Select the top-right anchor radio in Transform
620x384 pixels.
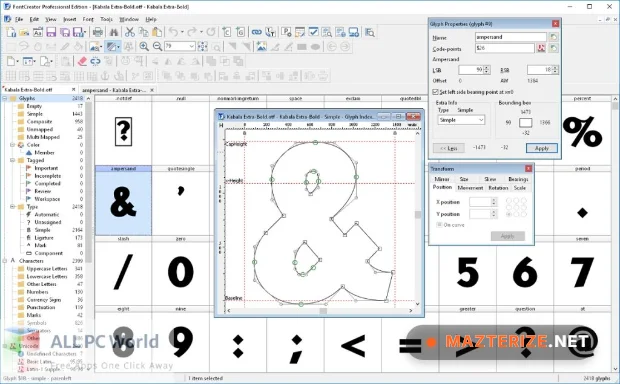point(524,201)
